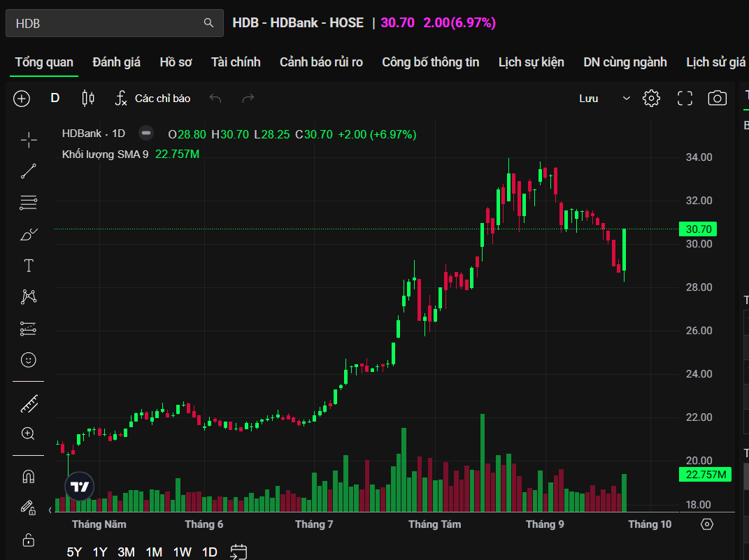Screen dimensions: 749x560
Task: Open the Hồ sơ tab
Action: point(176,62)
